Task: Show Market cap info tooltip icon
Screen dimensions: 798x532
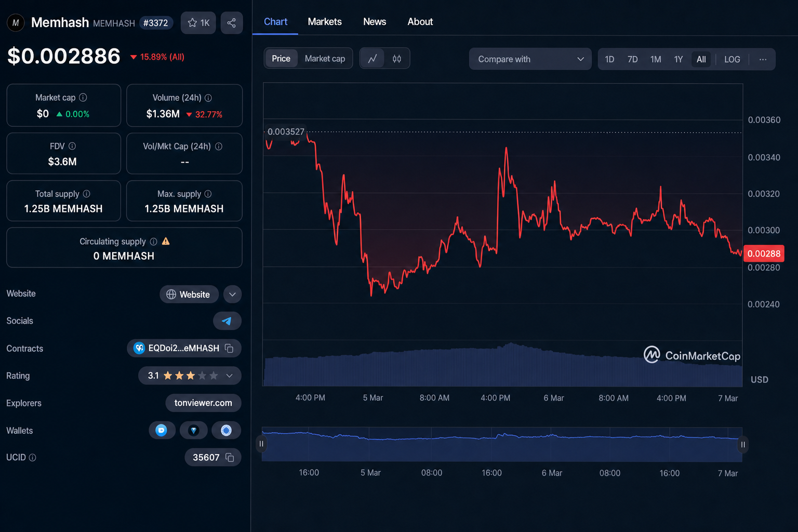Action: [83, 98]
